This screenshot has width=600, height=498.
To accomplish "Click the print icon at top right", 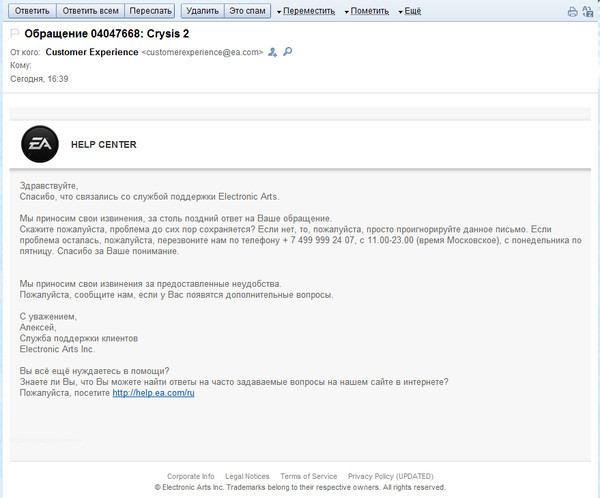I will [572, 12].
